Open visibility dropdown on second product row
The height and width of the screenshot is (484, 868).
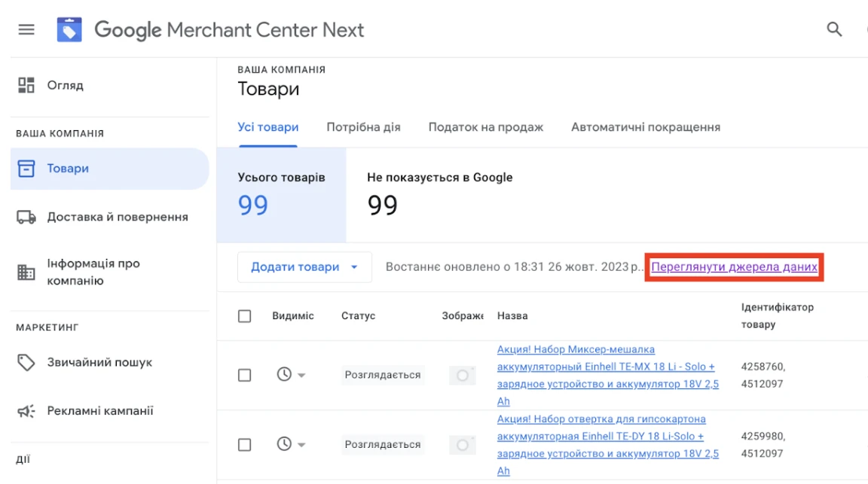pos(301,444)
